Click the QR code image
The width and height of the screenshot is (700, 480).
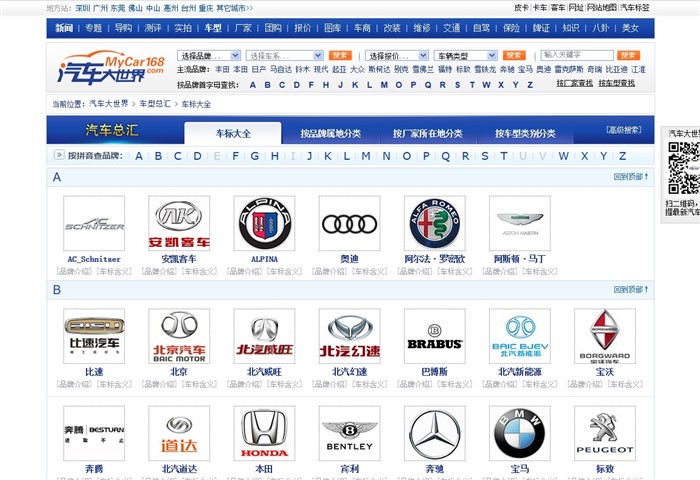point(684,168)
